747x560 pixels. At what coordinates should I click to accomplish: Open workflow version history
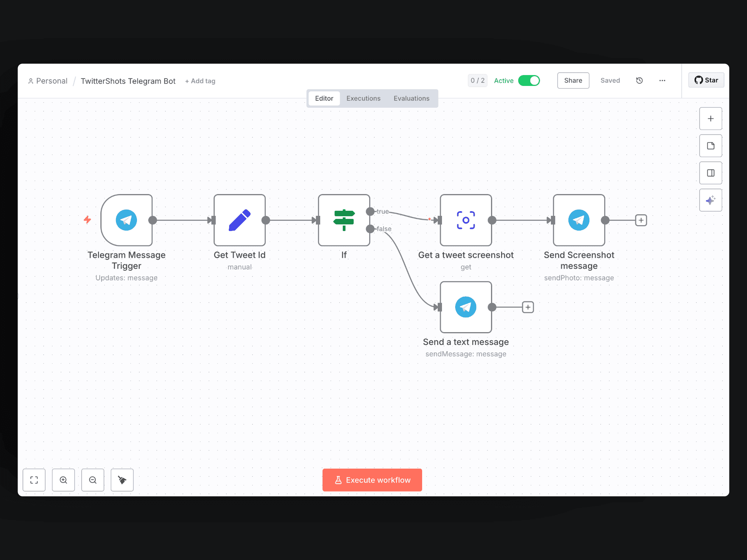(639, 80)
